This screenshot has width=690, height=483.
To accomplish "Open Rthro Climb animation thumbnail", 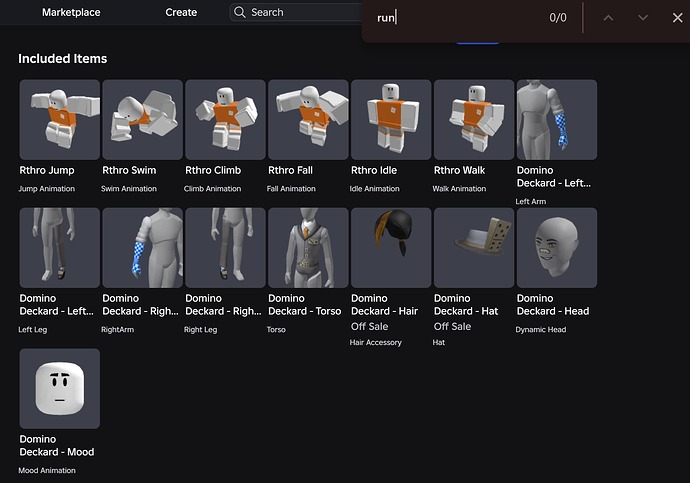I will [x=225, y=120].
